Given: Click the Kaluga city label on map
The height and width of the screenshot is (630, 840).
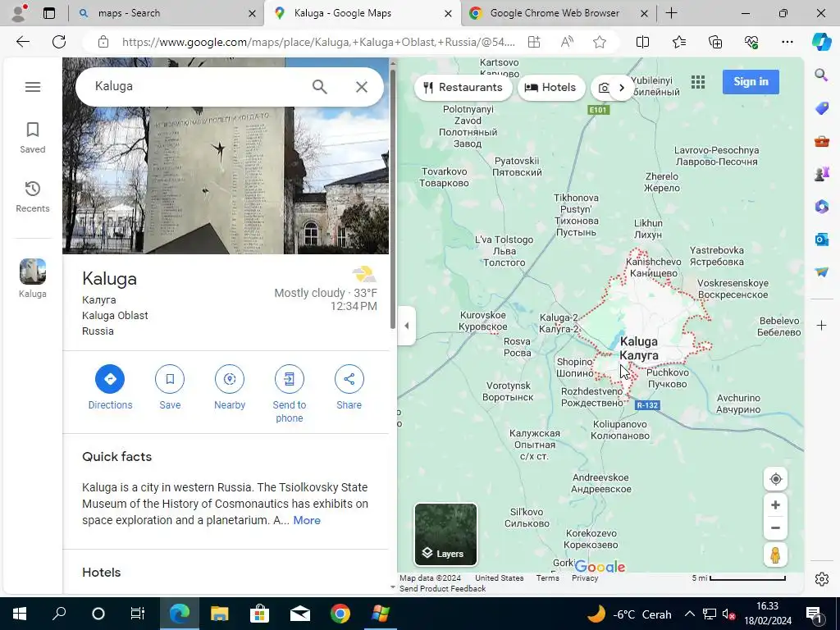Looking at the screenshot, I should 638,348.
